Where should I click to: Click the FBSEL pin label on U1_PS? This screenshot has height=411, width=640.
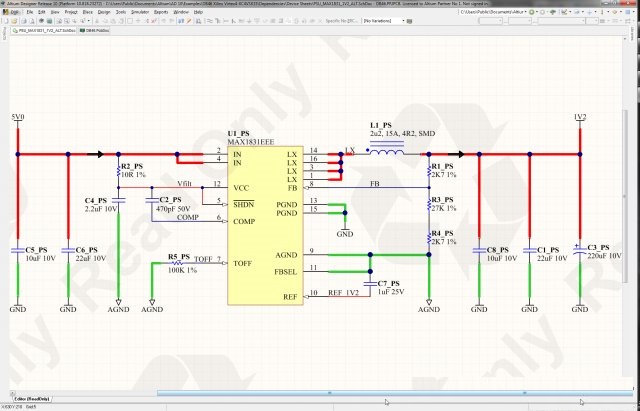pos(286,272)
